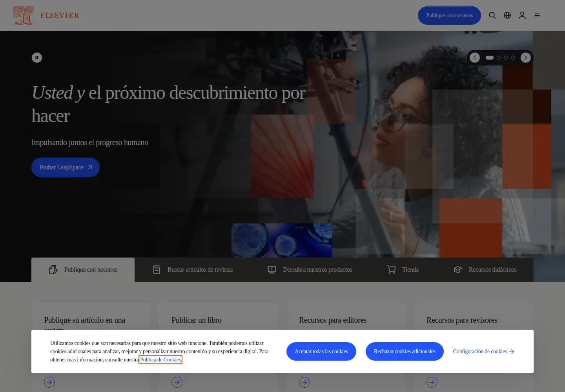The height and width of the screenshot is (392, 565).
Task: Pause the hero carousel
Action: [37, 58]
